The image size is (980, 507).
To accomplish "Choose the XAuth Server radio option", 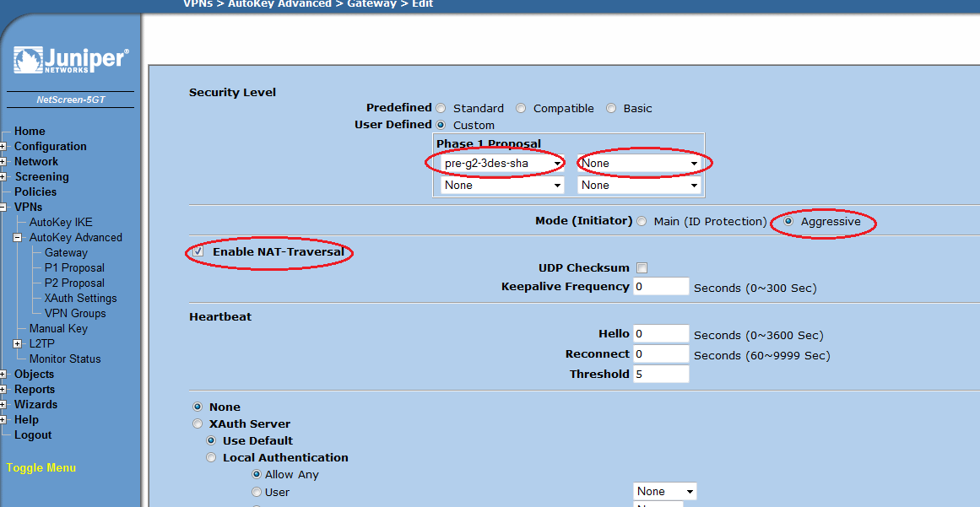I will (198, 424).
